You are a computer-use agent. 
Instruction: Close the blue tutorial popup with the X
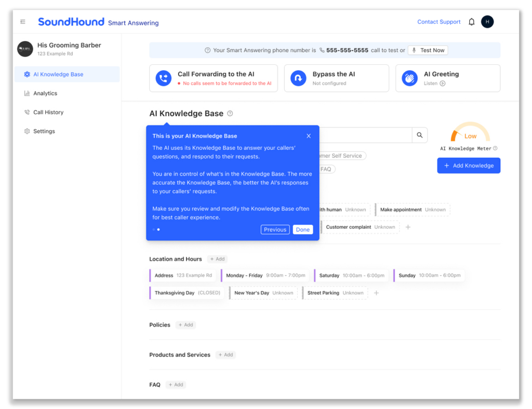tap(309, 135)
